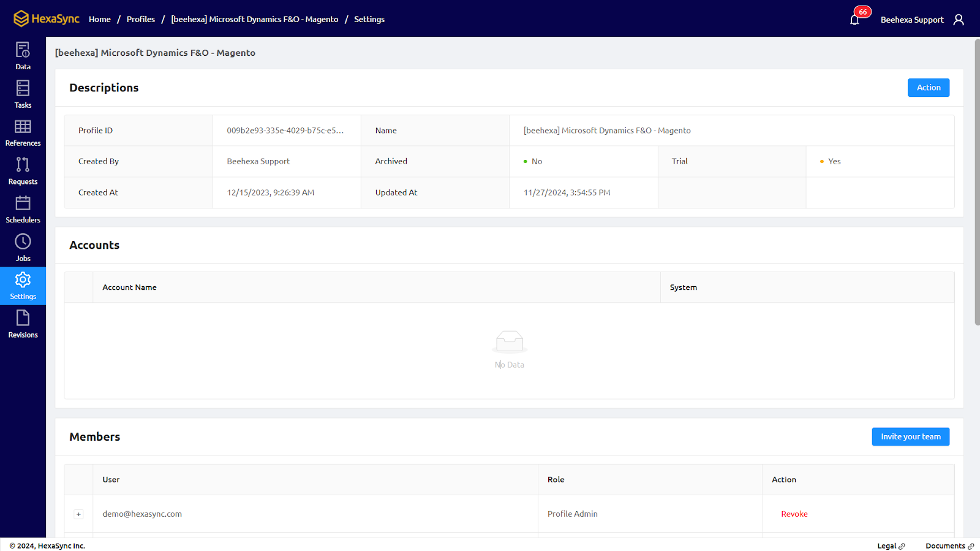The width and height of the screenshot is (980, 551).
Task: Click Invite your team button
Action: (x=911, y=437)
